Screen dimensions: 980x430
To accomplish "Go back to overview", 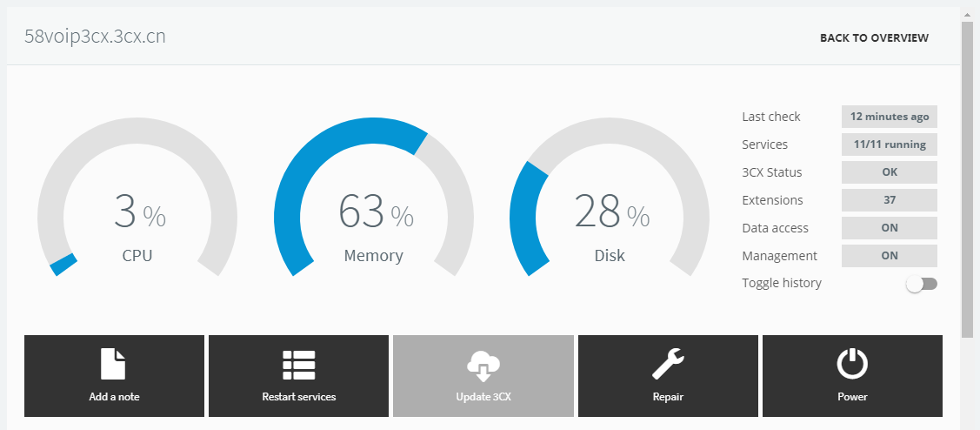I will coord(875,38).
